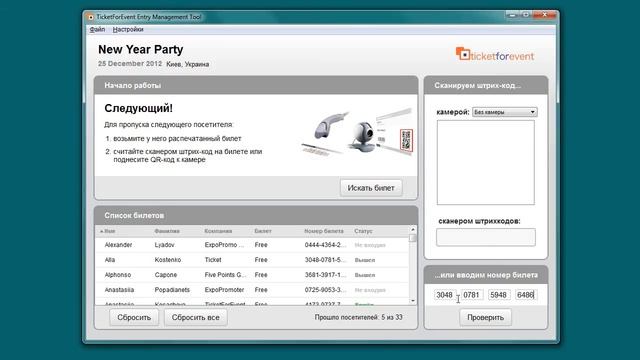
Task: Click the ticketforevent logo
Action: coord(495,54)
